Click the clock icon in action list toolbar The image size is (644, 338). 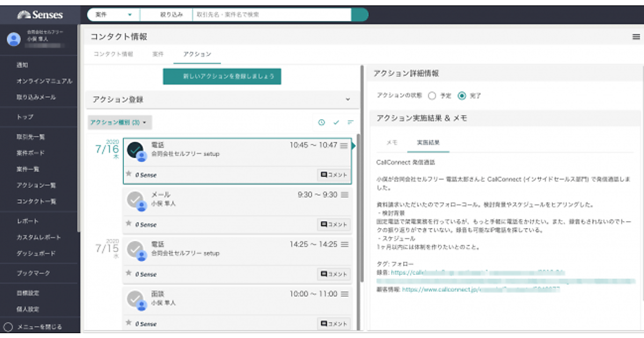pyautogui.click(x=321, y=122)
